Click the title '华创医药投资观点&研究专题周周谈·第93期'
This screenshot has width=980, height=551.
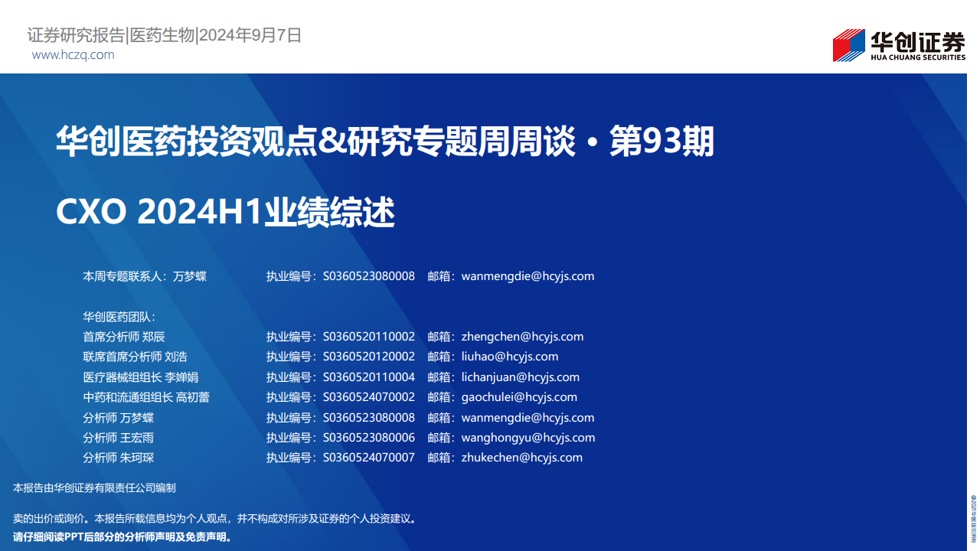[x=385, y=142]
